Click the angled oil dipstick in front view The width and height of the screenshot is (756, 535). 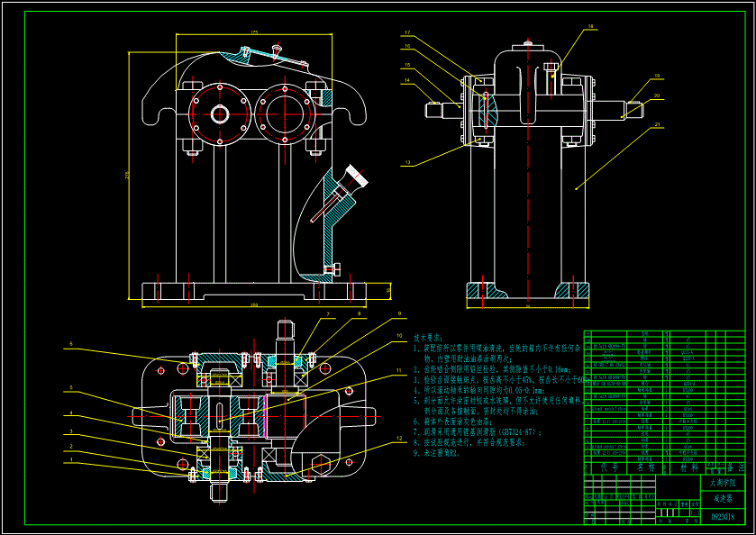pos(341,195)
